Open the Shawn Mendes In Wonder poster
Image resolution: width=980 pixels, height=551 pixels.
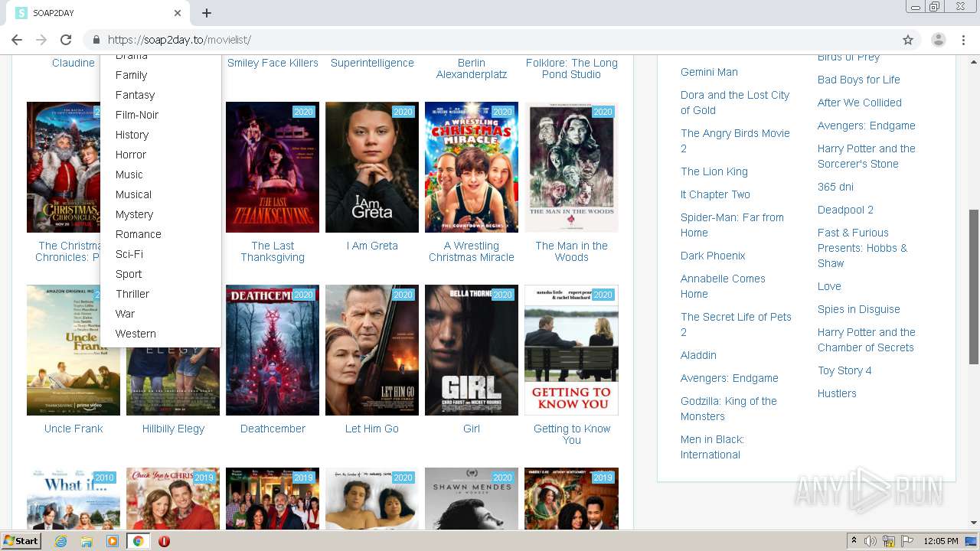pos(472,499)
